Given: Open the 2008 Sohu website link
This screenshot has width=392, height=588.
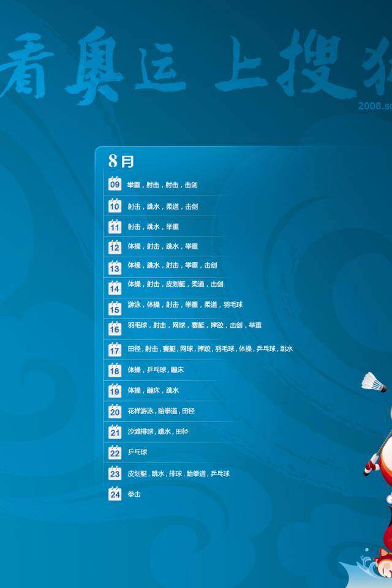Looking at the screenshot, I should coord(375,105).
